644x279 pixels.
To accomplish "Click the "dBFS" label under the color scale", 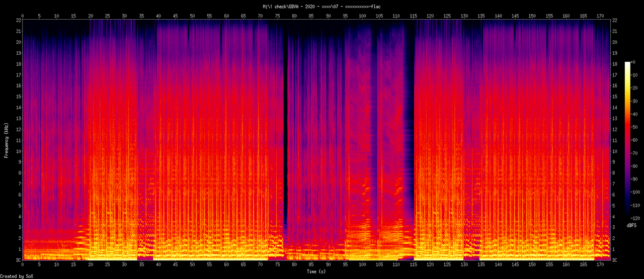I will pyautogui.click(x=632, y=226).
